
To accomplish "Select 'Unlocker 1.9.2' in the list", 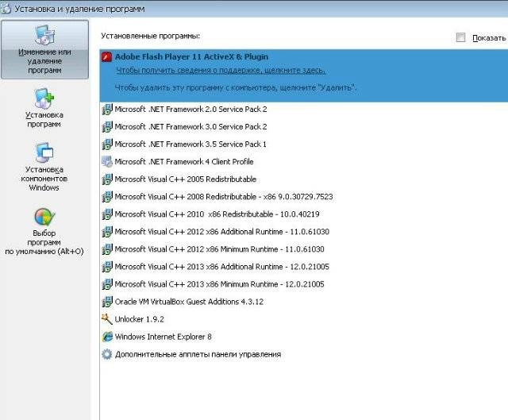I will (x=140, y=319).
